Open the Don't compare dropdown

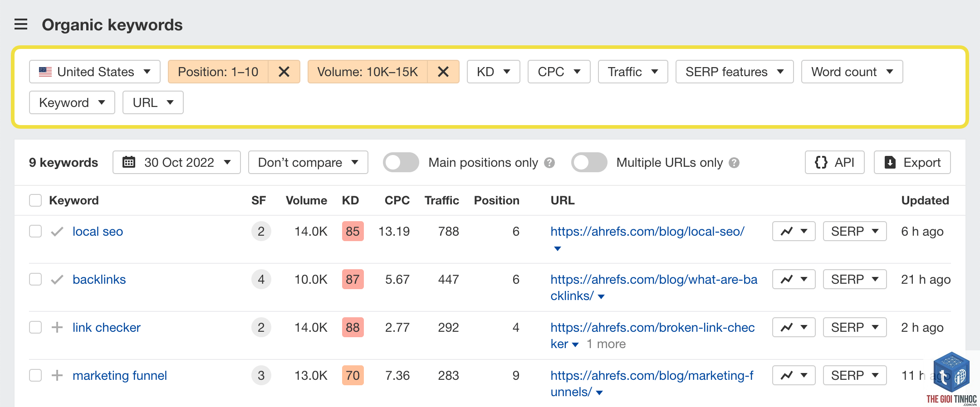click(x=308, y=162)
